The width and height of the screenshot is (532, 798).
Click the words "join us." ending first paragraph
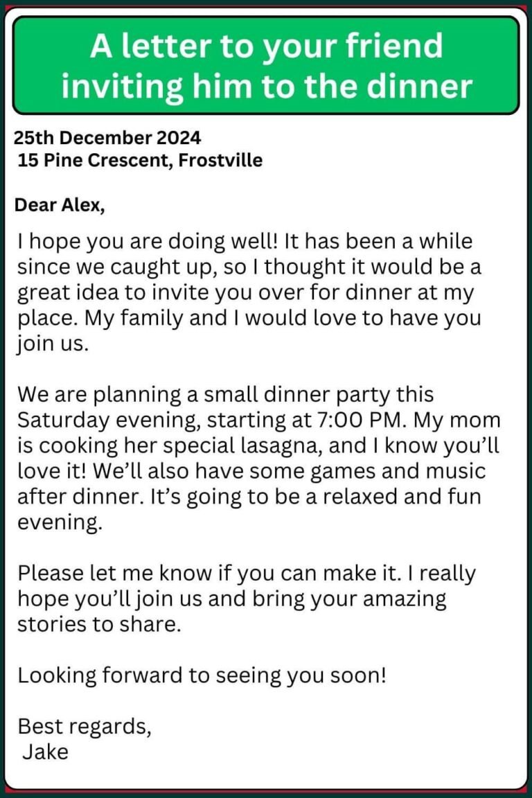coord(53,343)
